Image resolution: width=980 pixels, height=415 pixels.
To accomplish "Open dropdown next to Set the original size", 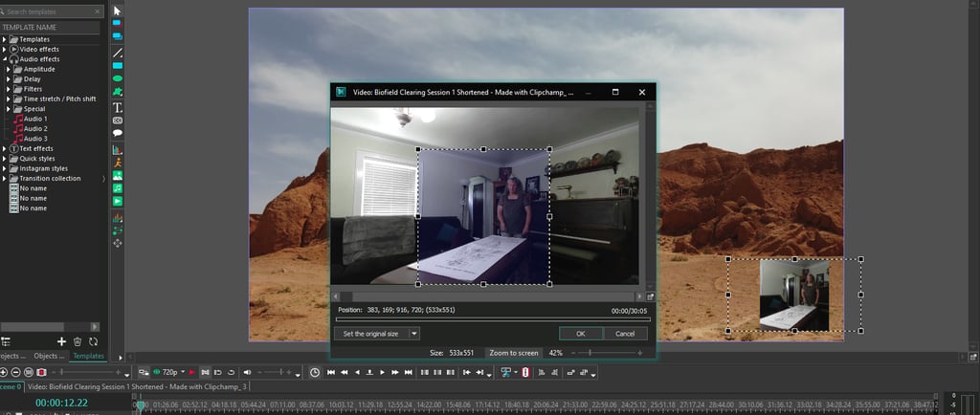I will [x=413, y=334].
